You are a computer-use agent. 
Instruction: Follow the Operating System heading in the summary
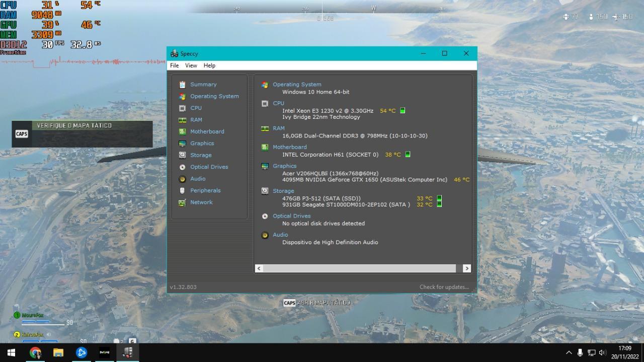click(x=297, y=85)
